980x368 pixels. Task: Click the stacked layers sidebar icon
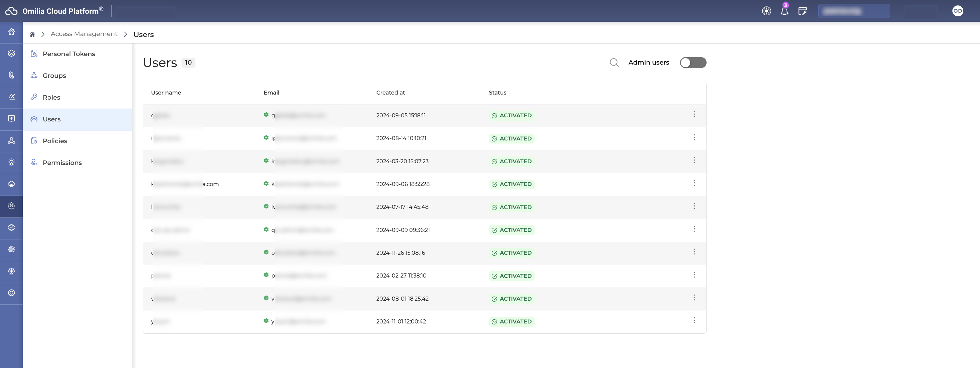(x=12, y=53)
